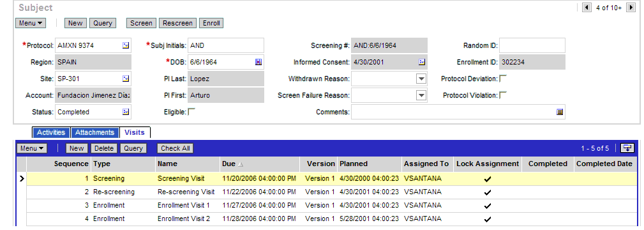Viewport: 644px width, 230px height.
Task: Open the Visits list Menu dropdown
Action: point(32,148)
